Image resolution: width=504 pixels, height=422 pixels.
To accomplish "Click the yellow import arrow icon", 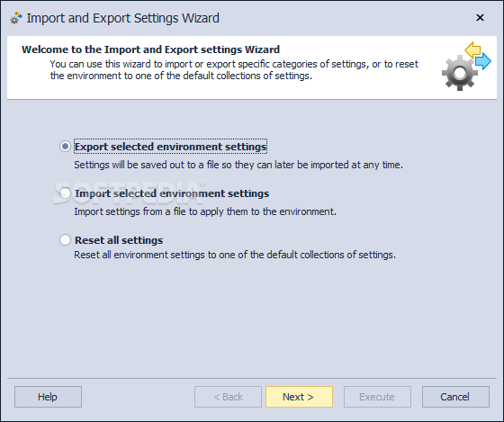I will pos(472,49).
